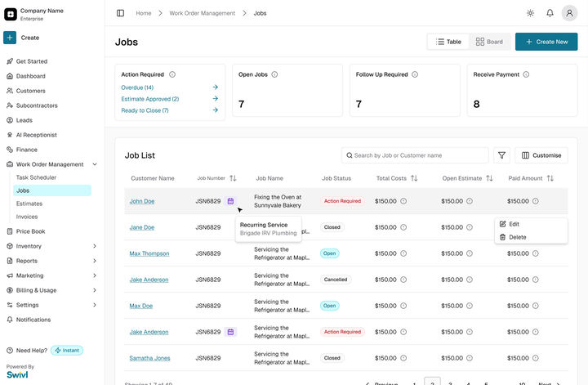Open Finance from sidebar
This screenshot has width=588, height=385.
tap(27, 150)
